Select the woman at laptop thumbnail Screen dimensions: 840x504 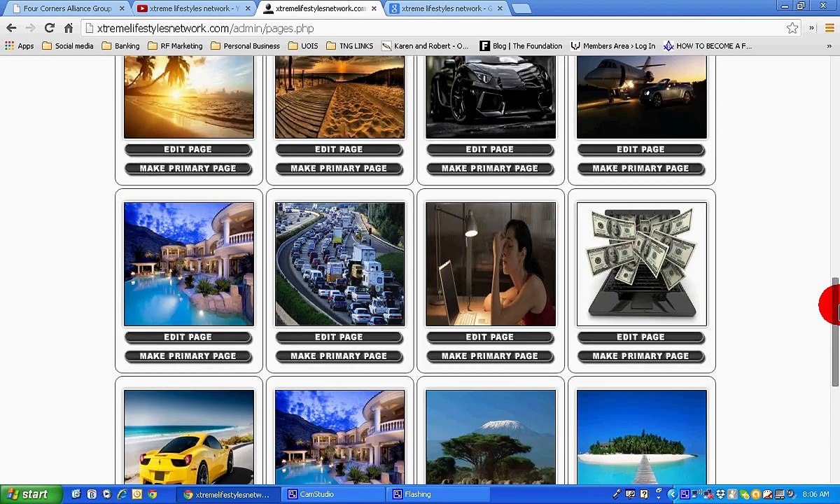click(x=491, y=264)
